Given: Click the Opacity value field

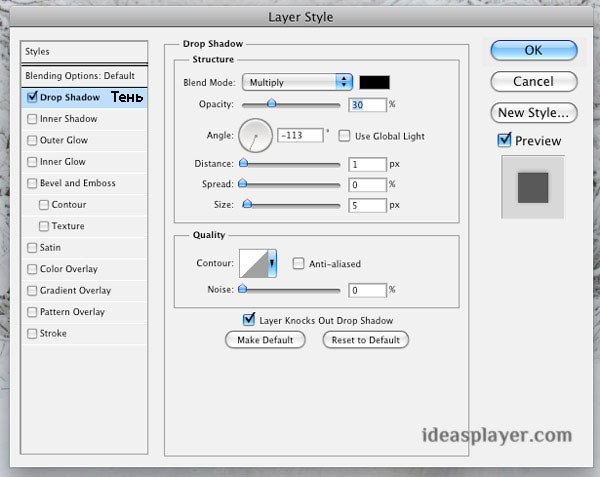Looking at the screenshot, I should point(367,105).
